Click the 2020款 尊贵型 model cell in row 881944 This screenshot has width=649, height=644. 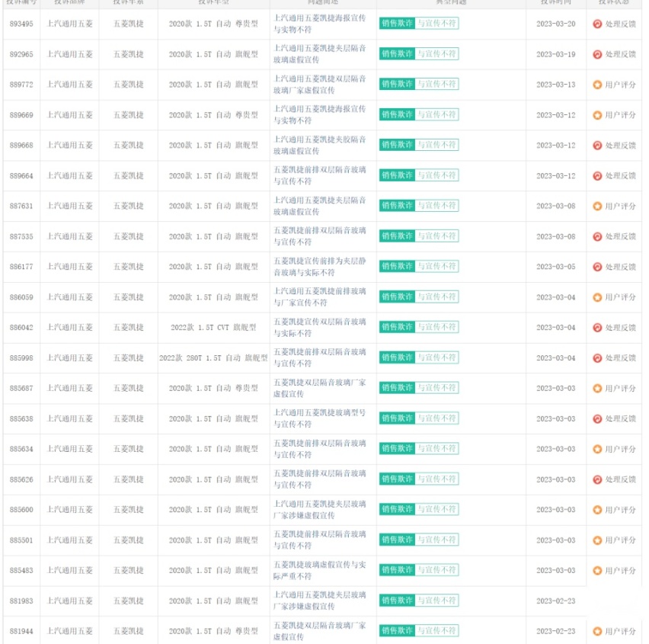(x=213, y=631)
